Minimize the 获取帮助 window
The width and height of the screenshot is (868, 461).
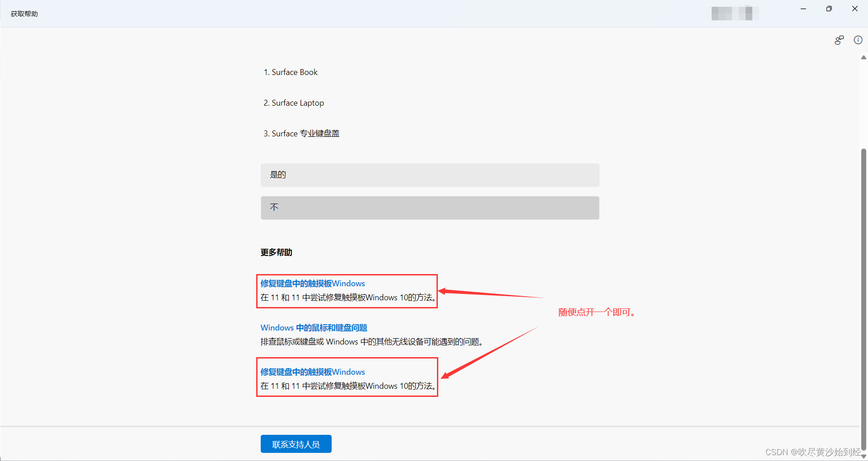[x=803, y=9]
